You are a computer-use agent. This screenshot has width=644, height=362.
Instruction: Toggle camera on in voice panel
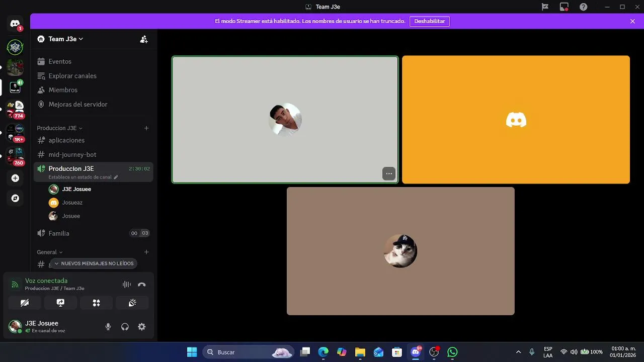point(25,303)
